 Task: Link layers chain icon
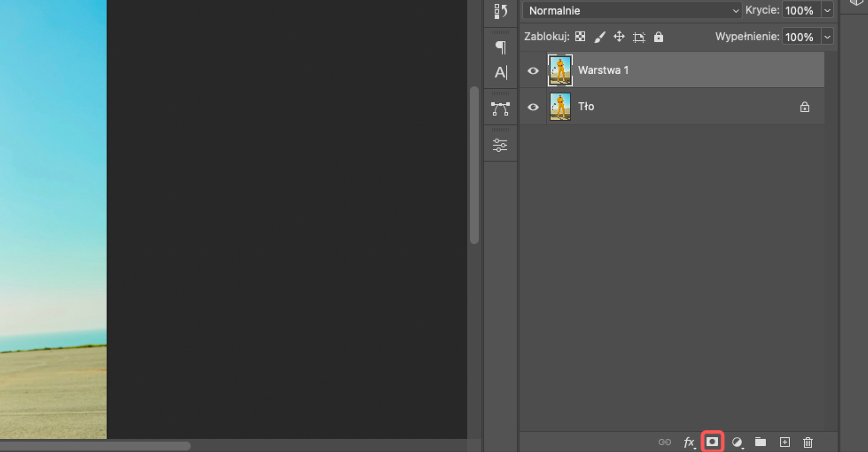click(x=665, y=442)
